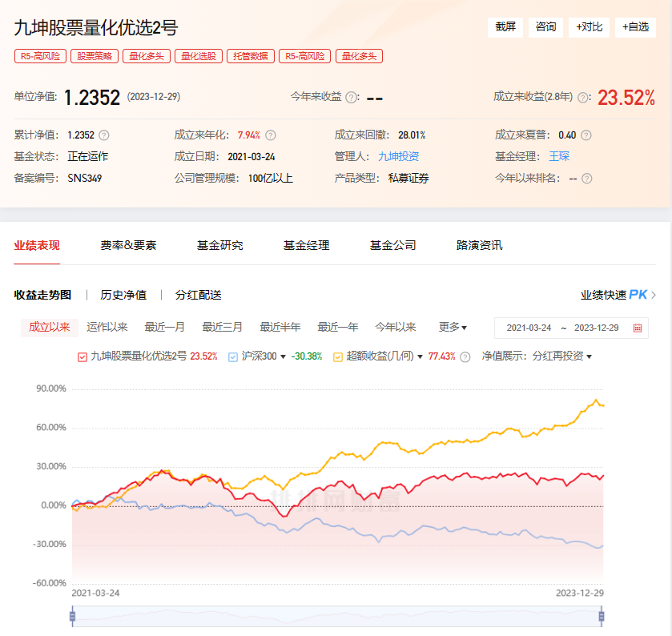
Task: Toggle 沪深300 series checkbox
Action: pyautogui.click(x=233, y=356)
